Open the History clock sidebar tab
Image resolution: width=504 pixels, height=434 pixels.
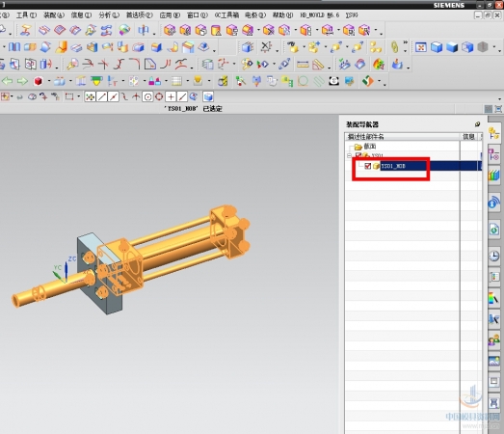pyautogui.click(x=494, y=256)
